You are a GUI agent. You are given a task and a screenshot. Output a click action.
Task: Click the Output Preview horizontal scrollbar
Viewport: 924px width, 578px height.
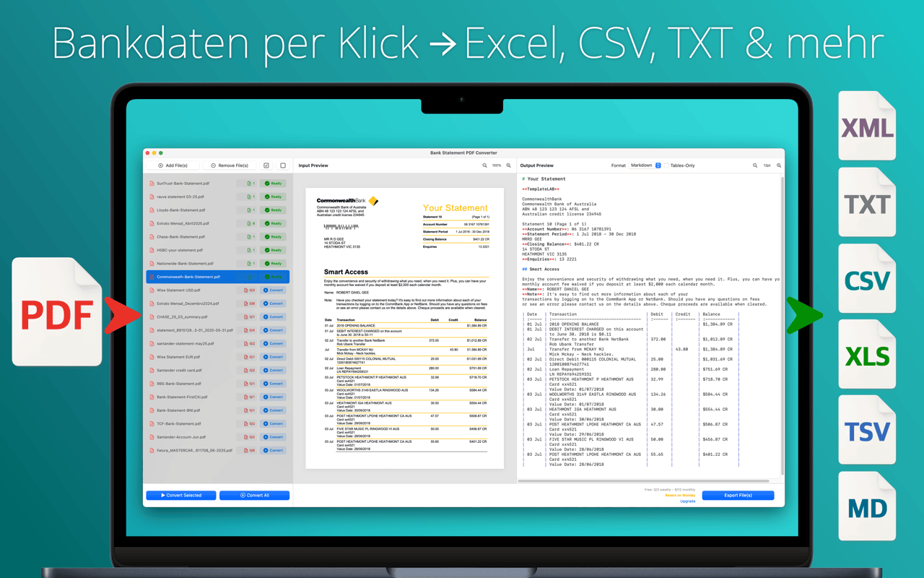644,480
